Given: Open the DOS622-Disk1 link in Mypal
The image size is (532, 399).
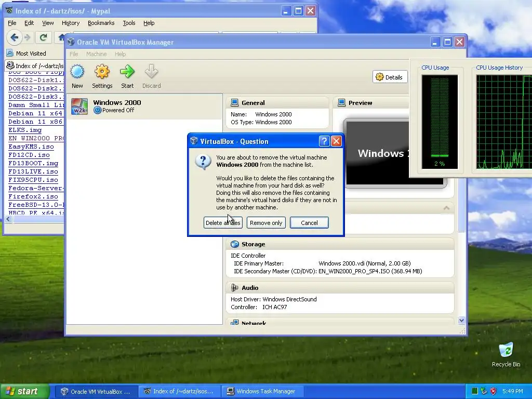Looking at the screenshot, I should 36,80.
